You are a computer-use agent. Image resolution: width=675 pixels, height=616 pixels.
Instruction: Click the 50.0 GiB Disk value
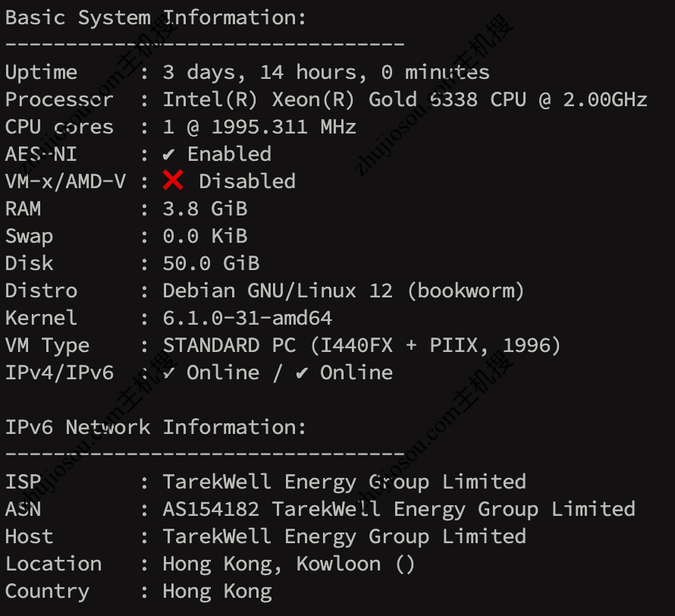[211, 263]
